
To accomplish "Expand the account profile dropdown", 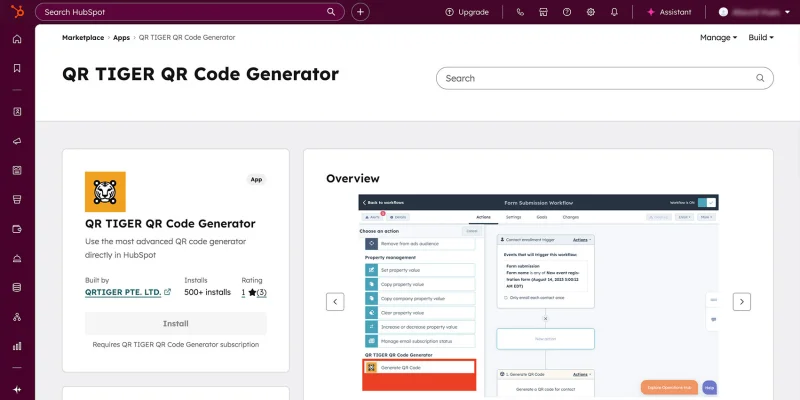I will click(x=754, y=12).
